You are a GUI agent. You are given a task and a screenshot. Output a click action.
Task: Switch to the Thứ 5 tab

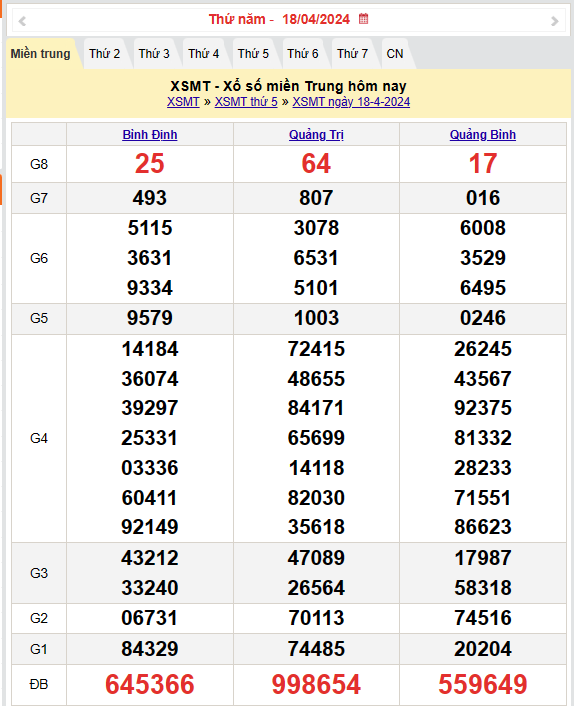coord(253,54)
